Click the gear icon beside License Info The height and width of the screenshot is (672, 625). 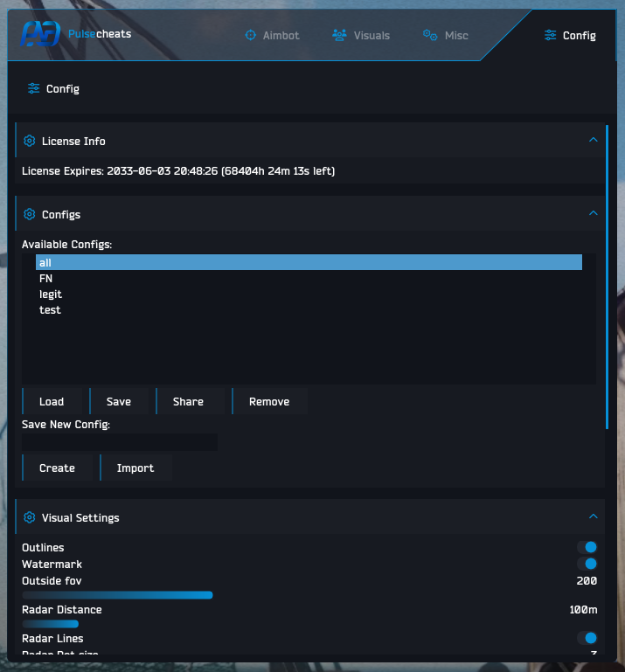click(x=29, y=141)
